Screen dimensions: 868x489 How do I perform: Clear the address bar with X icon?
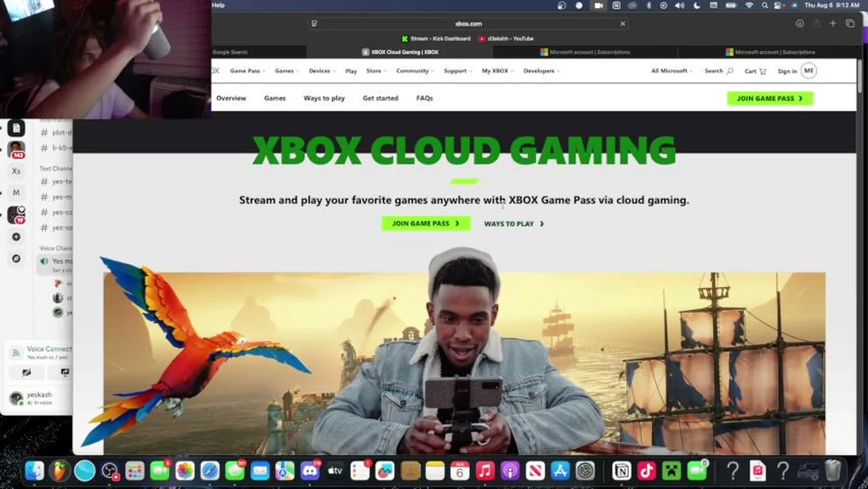click(622, 24)
